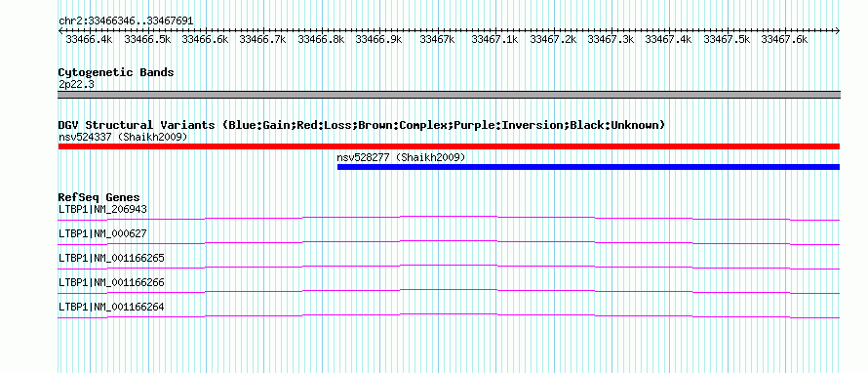Click the 33466.9k ruler tick label
The width and height of the screenshot is (868, 373).
click(x=379, y=40)
